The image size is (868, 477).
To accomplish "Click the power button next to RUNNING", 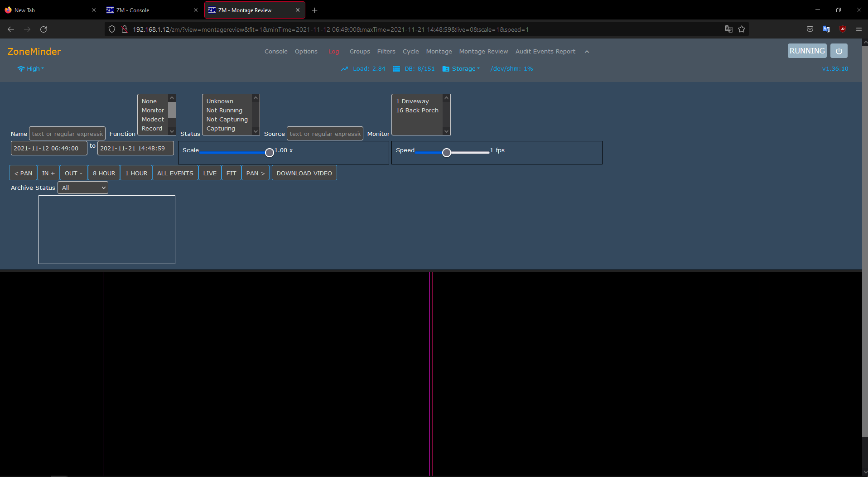I will pos(839,51).
